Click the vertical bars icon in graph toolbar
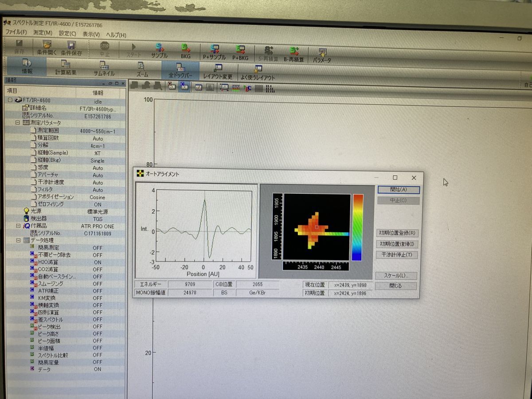Image resolution: width=532 pixels, height=399 pixels. pyautogui.click(x=270, y=89)
